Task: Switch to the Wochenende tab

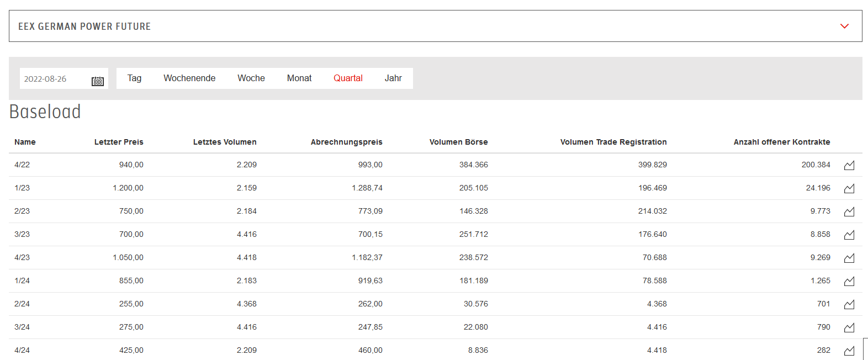Action: click(x=189, y=78)
